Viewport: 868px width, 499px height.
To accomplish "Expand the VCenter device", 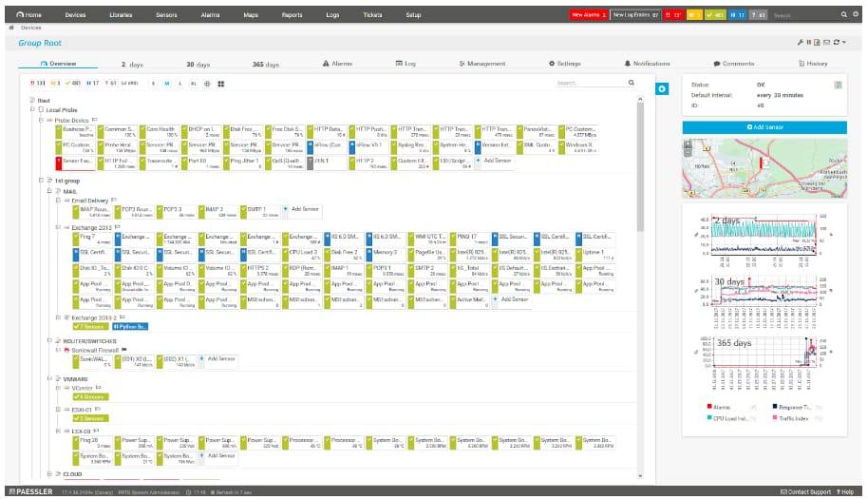I will [58, 388].
